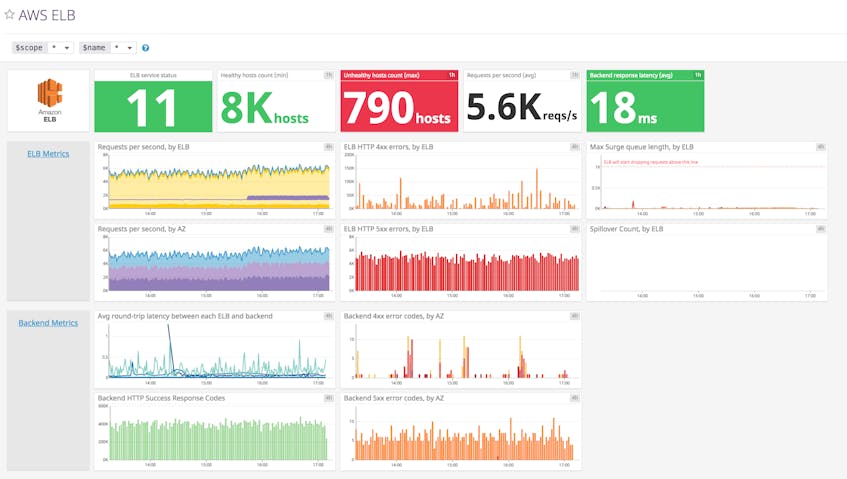Viewport: 847px width, 479px height.
Task: Click 4h badge on Spillover Count, by ELB
Action: 821,229
